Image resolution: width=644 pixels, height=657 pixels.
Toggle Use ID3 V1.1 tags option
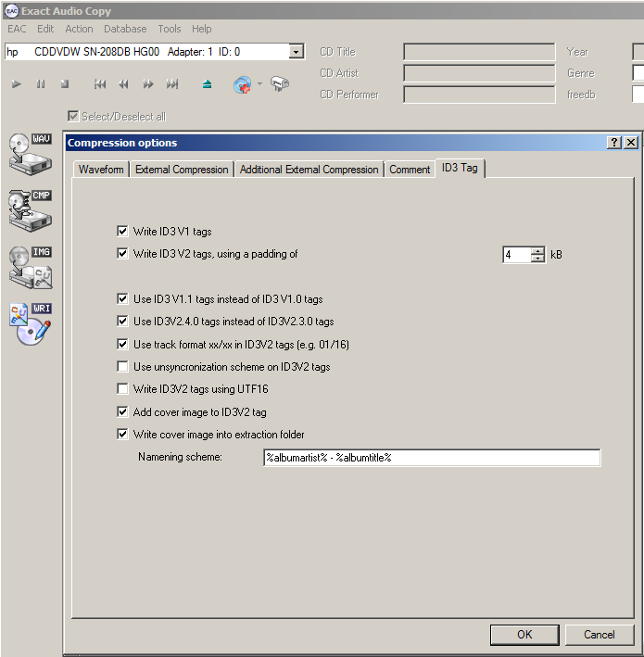click(x=122, y=298)
